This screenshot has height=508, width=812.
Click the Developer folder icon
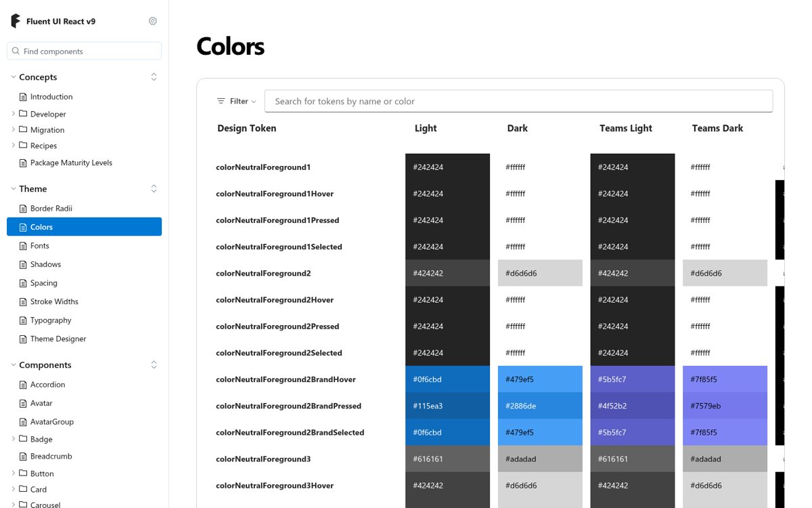tap(23, 114)
